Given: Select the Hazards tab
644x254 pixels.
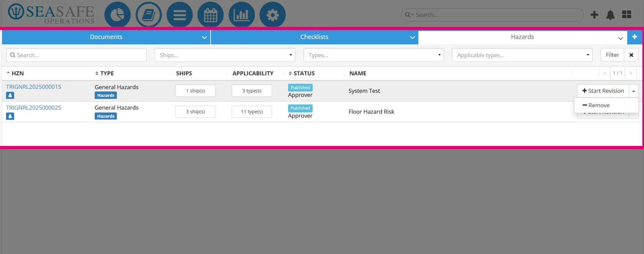Looking at the screenshot, I should [522, 37].
